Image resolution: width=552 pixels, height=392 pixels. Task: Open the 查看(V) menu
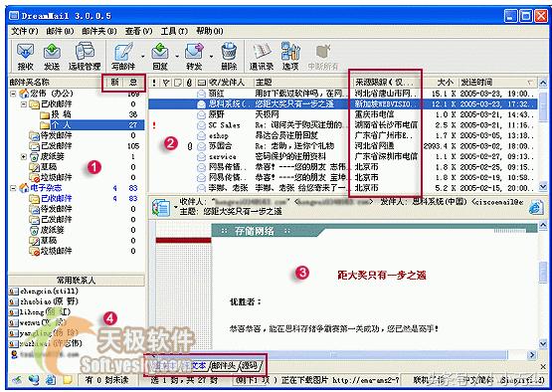click(138, 32)
